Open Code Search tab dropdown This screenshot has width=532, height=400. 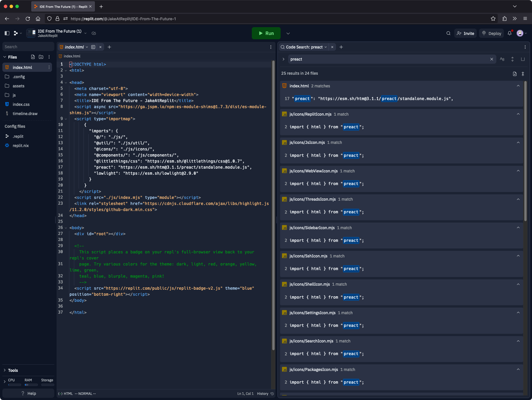tap(326, 47)
